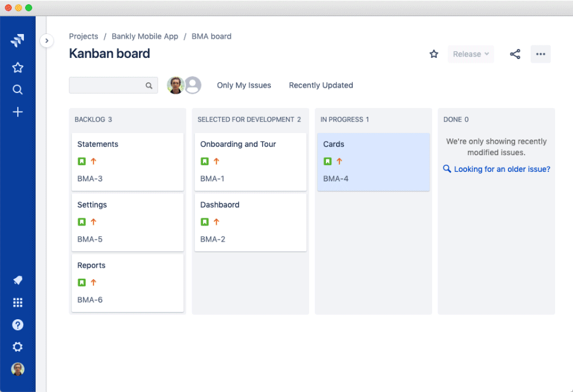Open the app switcher grid icon

coord(17,303)
